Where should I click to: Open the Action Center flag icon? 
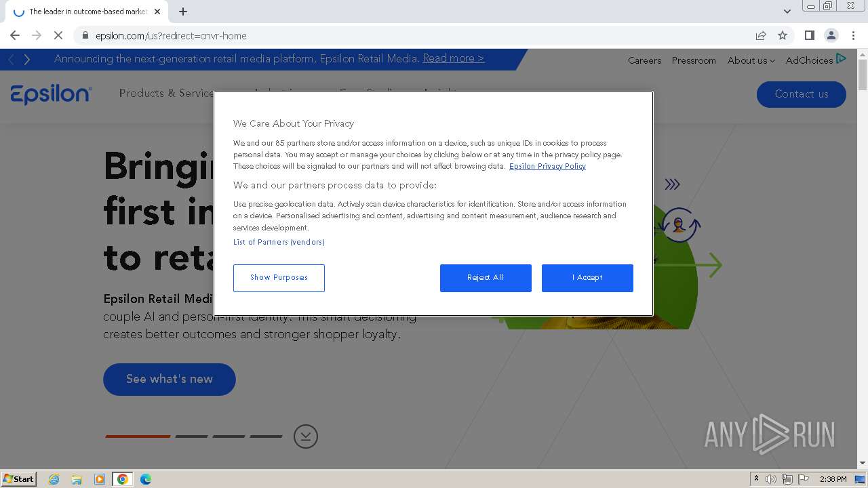(x=804, y=479)
